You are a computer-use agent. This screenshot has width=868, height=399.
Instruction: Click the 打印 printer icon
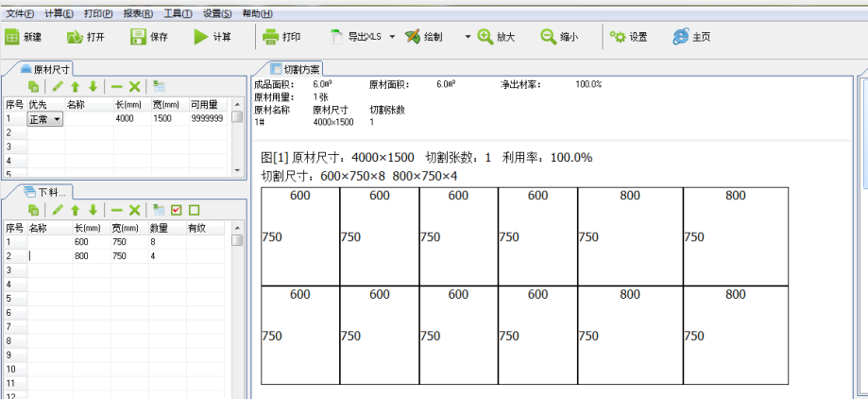[270, 37]
